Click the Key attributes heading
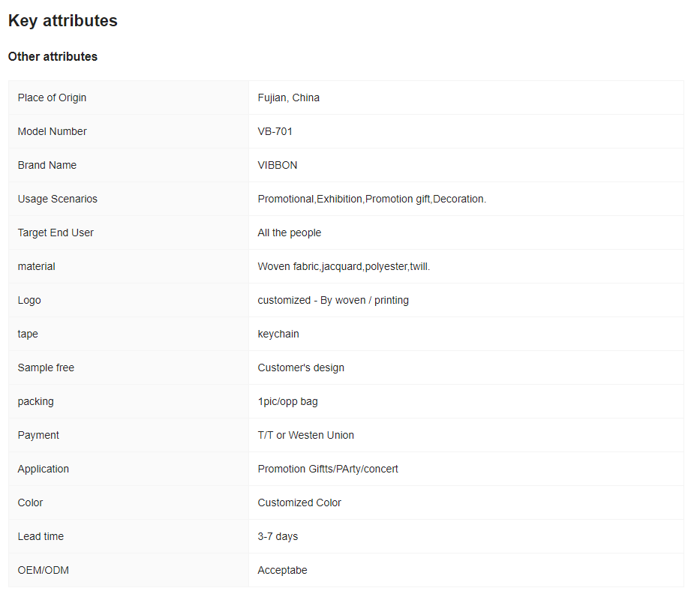This screenshot has height=591, width=700. pos(63,21)
